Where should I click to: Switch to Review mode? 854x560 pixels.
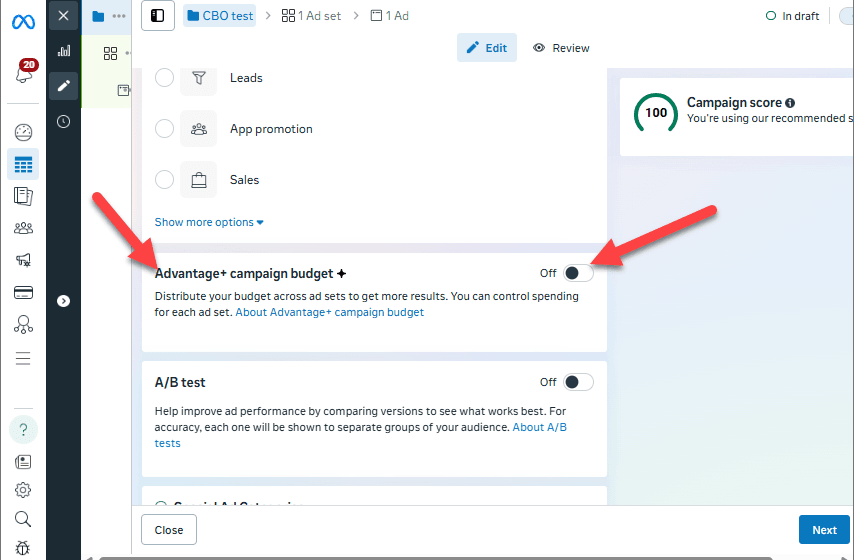(562, 48)
